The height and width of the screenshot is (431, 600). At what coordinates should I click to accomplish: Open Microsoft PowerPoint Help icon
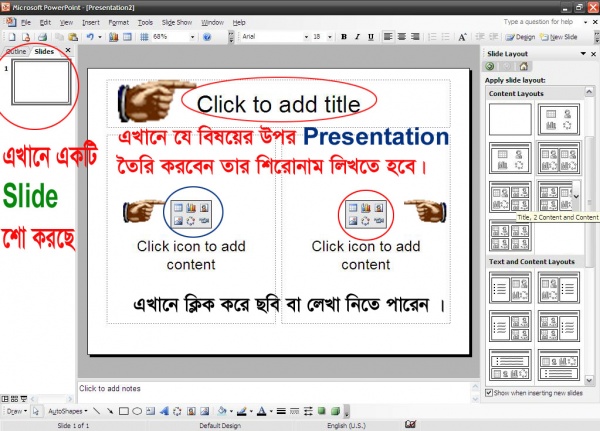pos(207,37)
